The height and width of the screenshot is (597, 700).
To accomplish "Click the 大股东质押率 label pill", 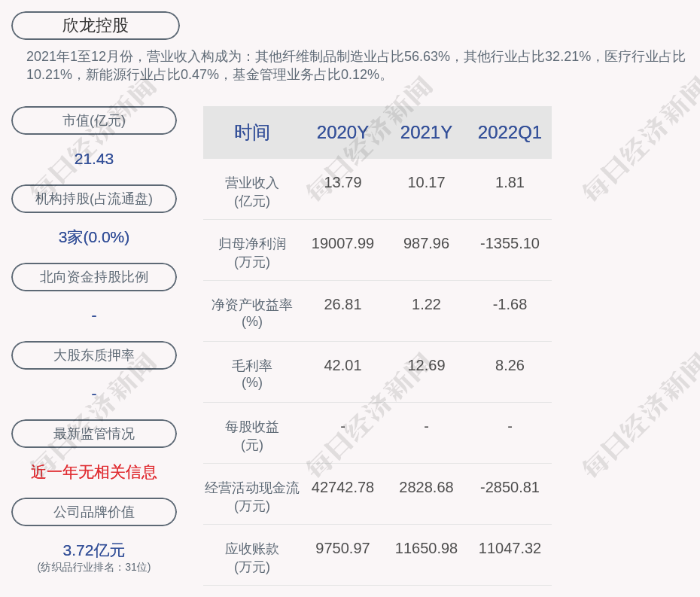I will tap(94, 355).
